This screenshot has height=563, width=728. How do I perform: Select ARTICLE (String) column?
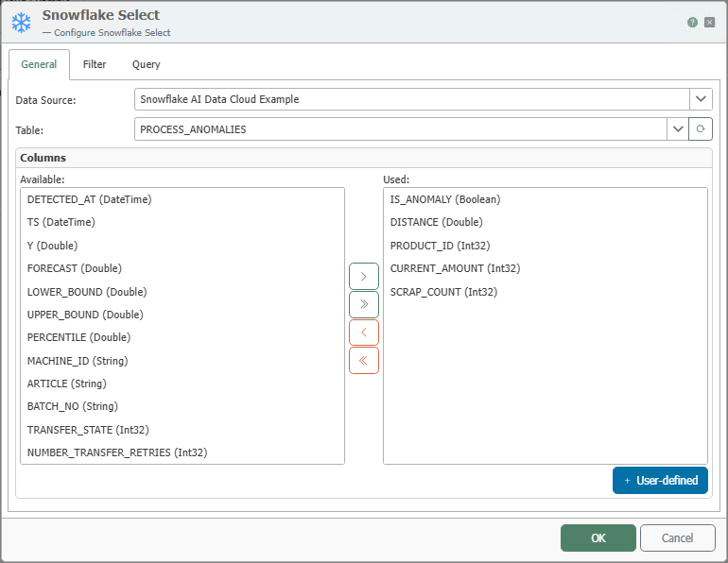[x=182, y=384]
